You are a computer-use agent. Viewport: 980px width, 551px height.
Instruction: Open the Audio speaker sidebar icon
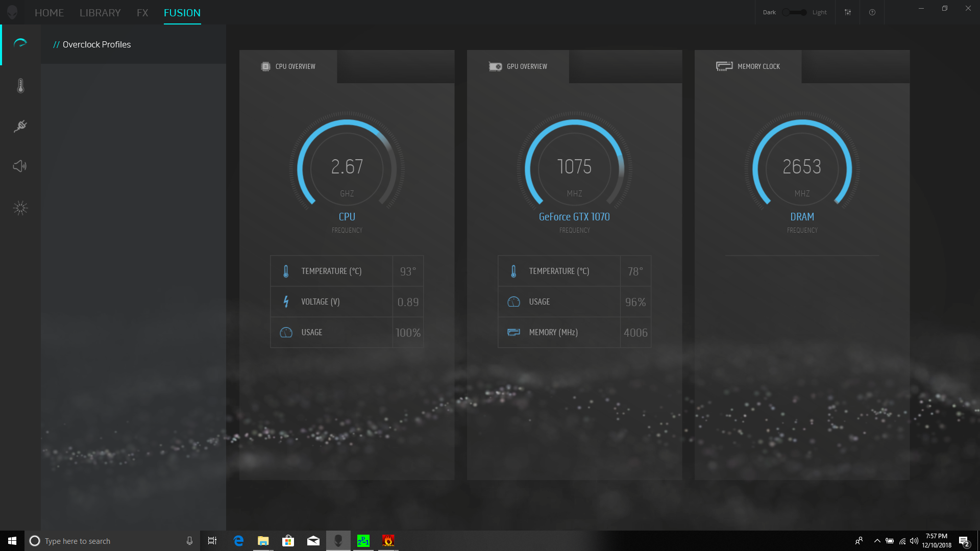point(20,166)
